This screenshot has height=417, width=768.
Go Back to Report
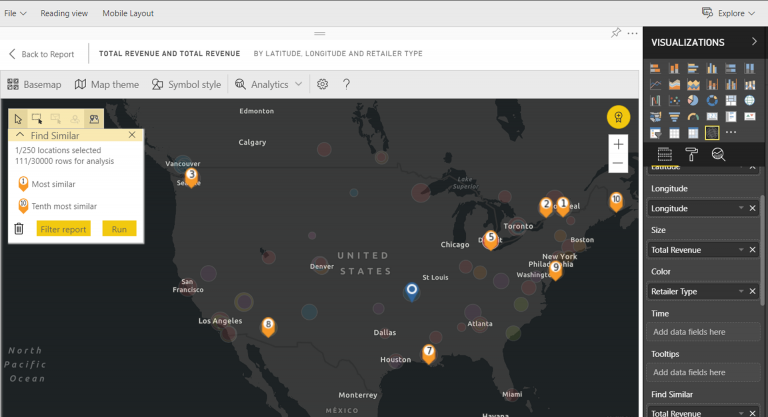point(42,54)
